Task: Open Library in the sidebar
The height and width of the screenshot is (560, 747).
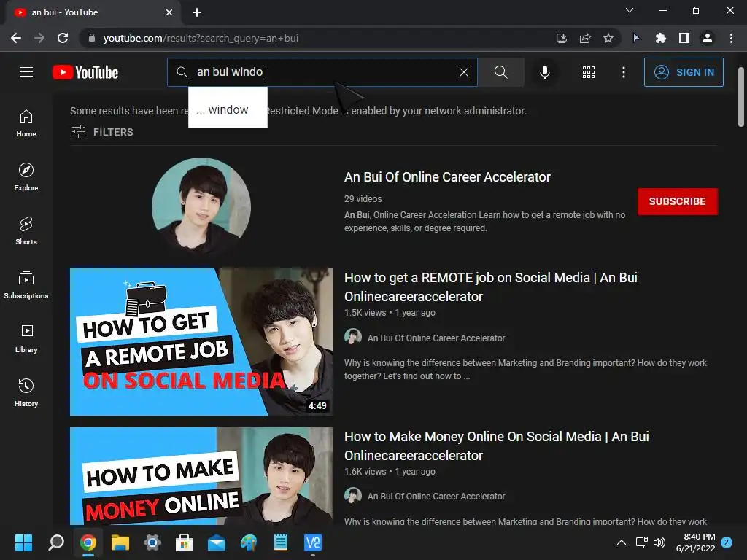Action: point(26,338)
